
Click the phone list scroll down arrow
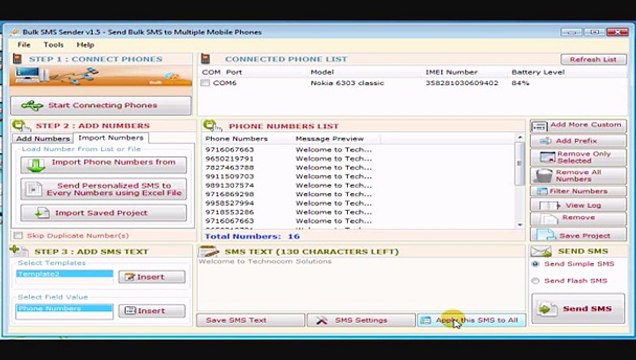pos(520,225)
